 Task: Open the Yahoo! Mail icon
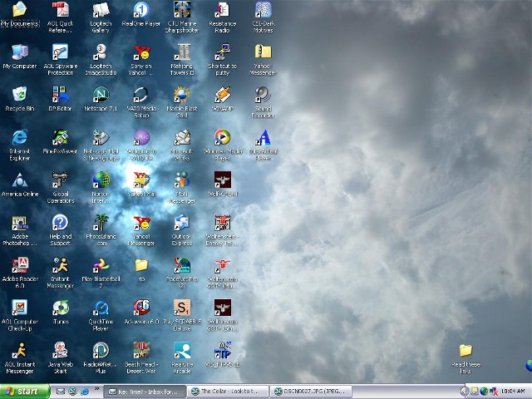tap(141, 180)
